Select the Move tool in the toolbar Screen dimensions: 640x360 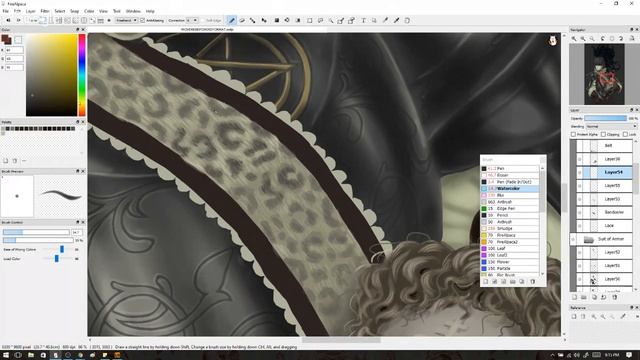click(x=264, y=20)
